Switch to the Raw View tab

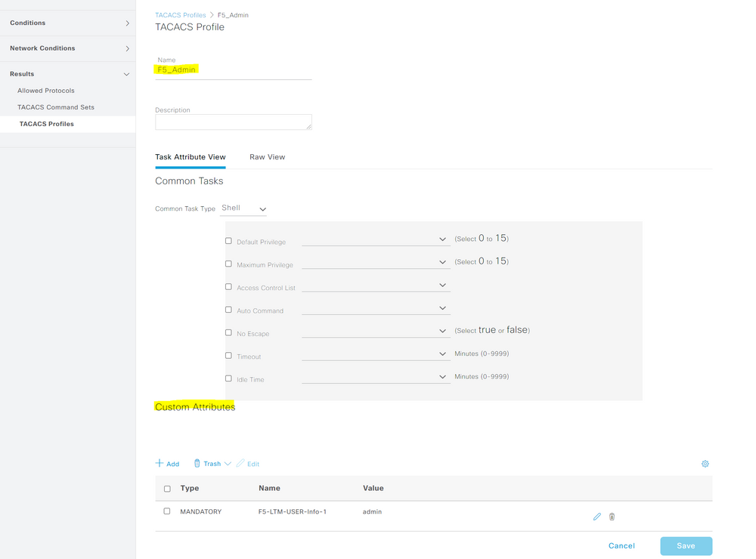(267, 157)
